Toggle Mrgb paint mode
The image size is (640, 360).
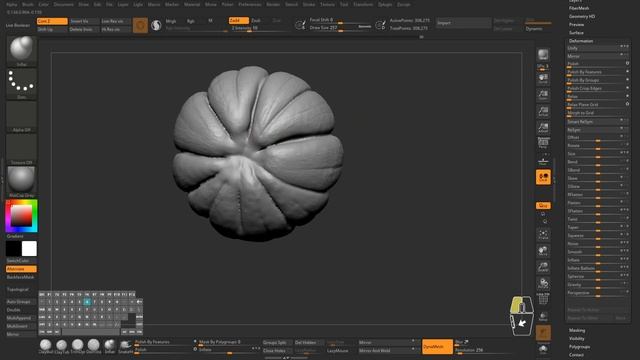(171, 21)
